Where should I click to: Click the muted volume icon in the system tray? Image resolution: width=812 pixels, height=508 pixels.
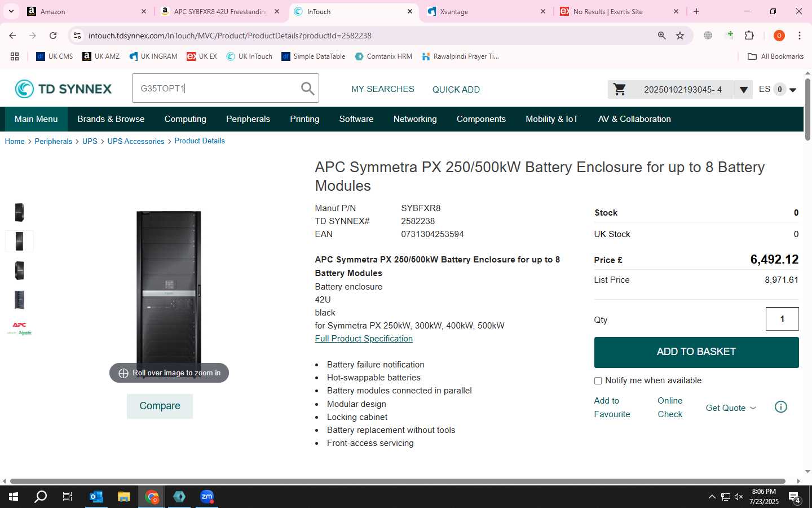click(x=739, y=497)
